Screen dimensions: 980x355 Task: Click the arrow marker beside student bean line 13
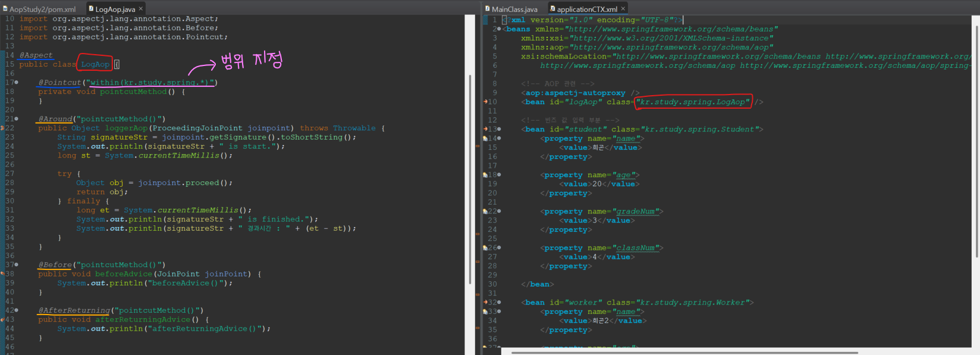click(486, 129)
